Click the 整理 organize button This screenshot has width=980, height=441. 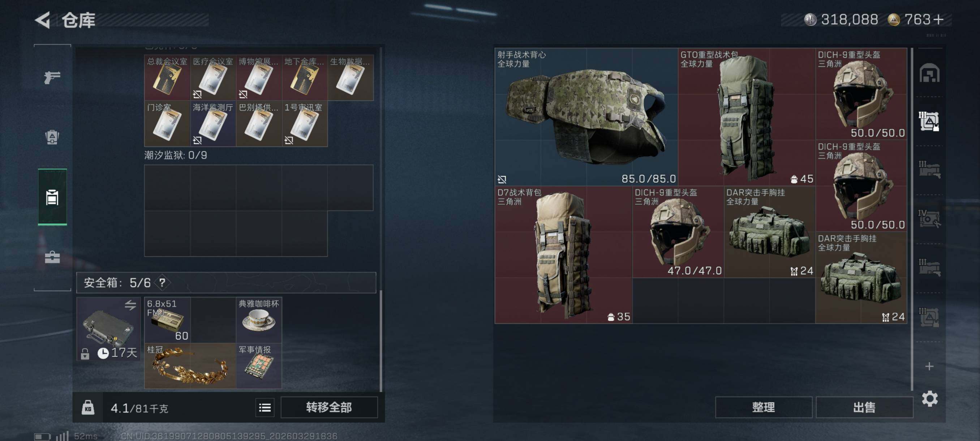point(764,407)
